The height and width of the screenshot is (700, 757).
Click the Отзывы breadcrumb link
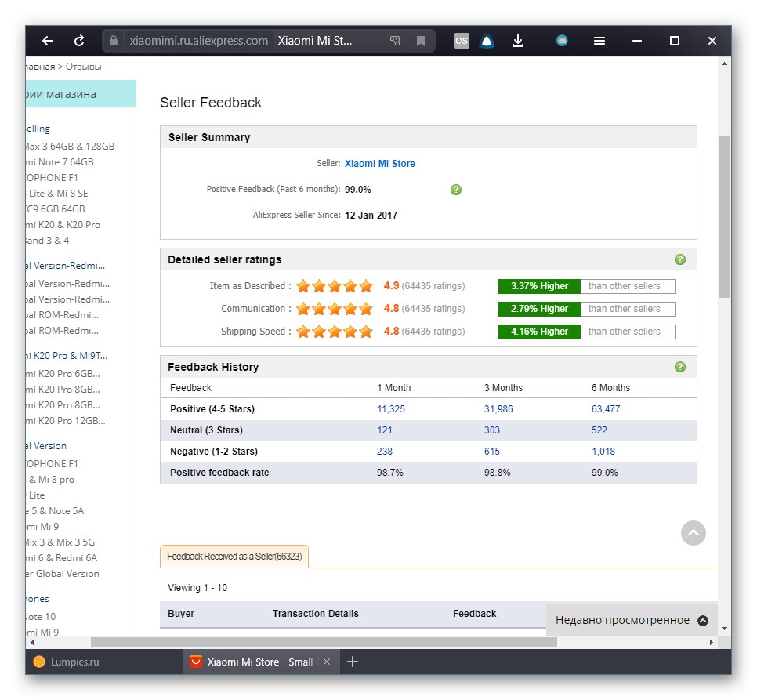tap(83, 67)
